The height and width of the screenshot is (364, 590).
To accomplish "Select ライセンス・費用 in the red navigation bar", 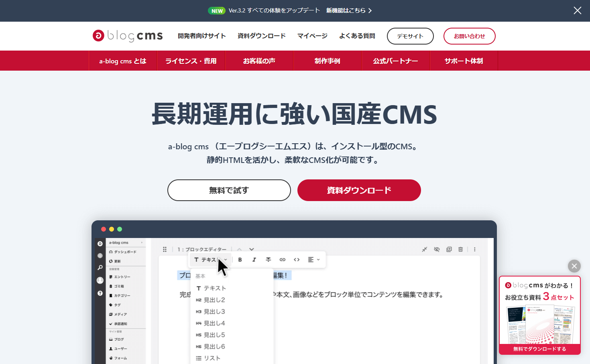I will pyautogui.click(x=191, y=61).
